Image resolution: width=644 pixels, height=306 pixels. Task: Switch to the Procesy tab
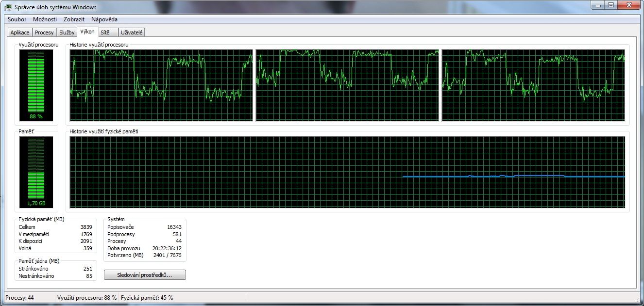click(x=44, y=32)
